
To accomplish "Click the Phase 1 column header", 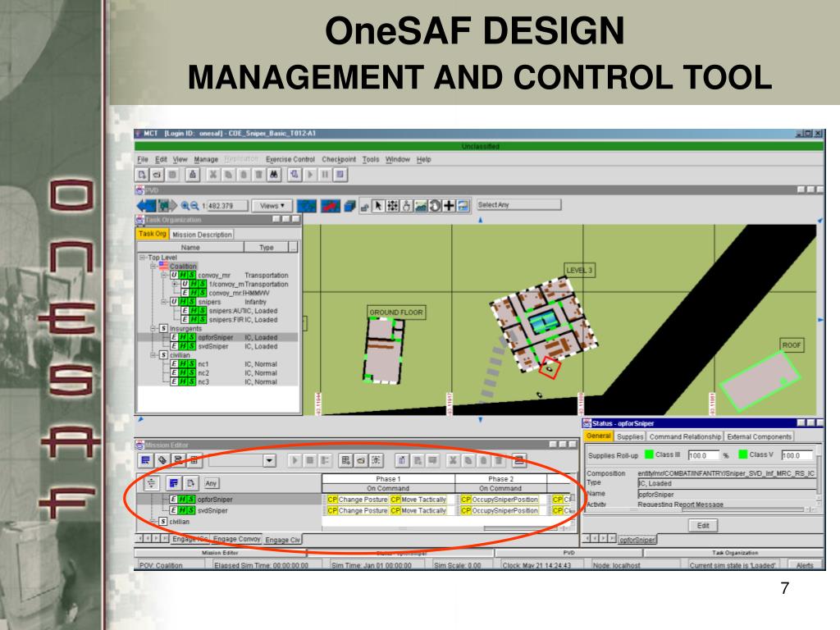I will (388, 479).
